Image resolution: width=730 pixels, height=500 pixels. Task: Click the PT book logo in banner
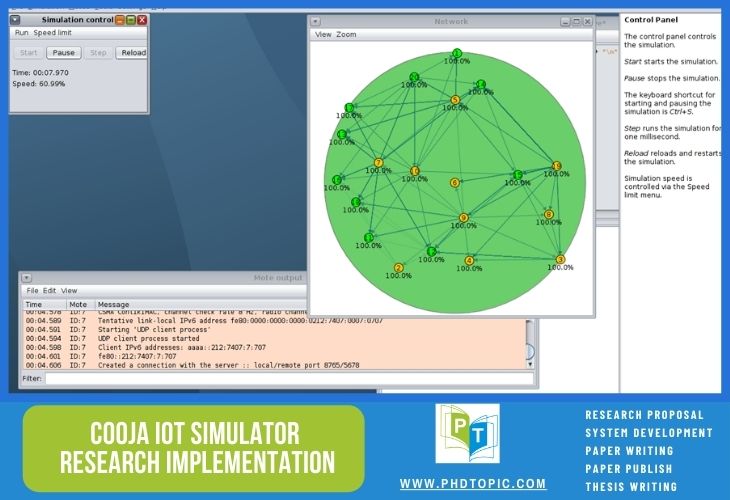coord(467,433)
